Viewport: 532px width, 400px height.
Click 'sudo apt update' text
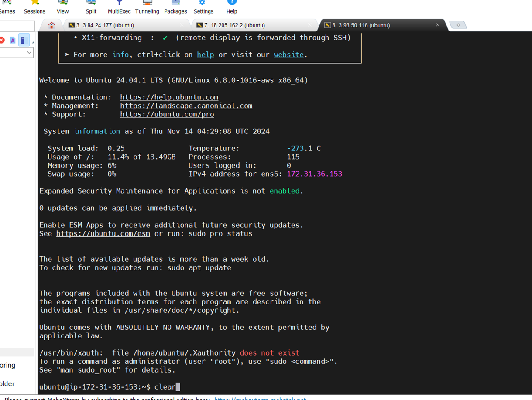199,268
